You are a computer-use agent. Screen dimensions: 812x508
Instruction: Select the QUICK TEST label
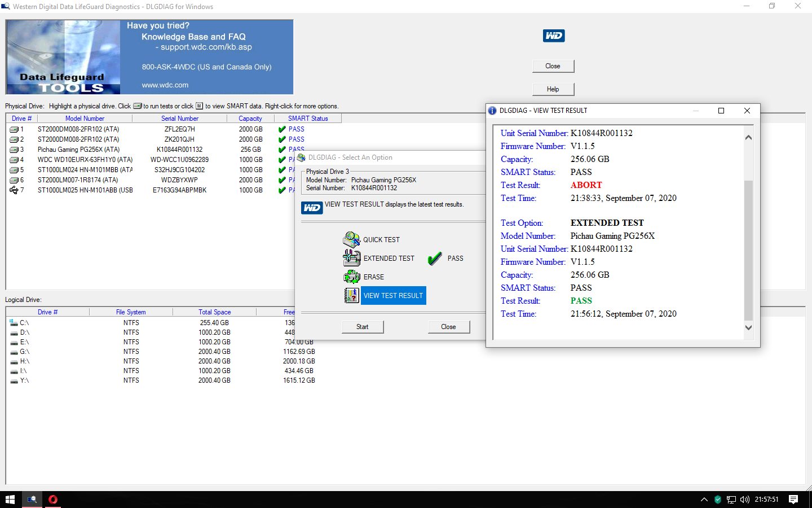pos(381,240)
